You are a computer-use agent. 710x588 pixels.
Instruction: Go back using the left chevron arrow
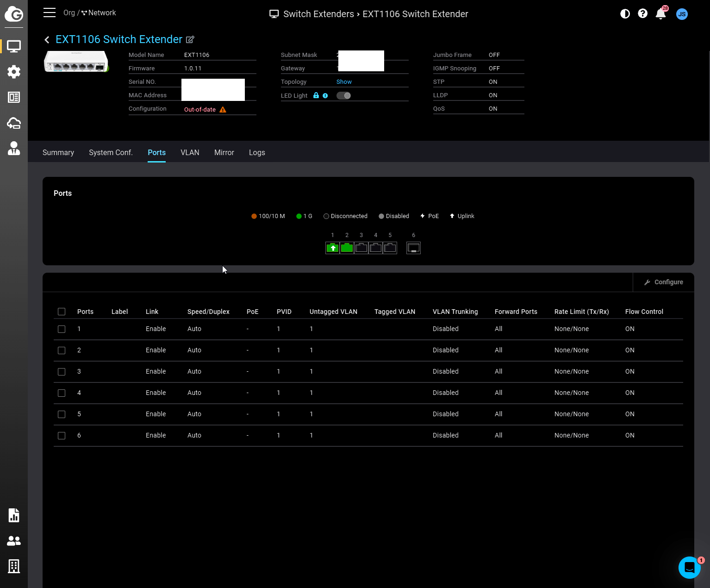pos(47,40)
